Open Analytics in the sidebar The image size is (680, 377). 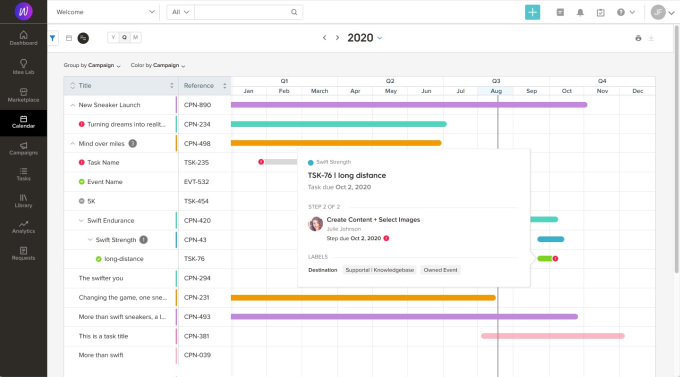[23, 227]
